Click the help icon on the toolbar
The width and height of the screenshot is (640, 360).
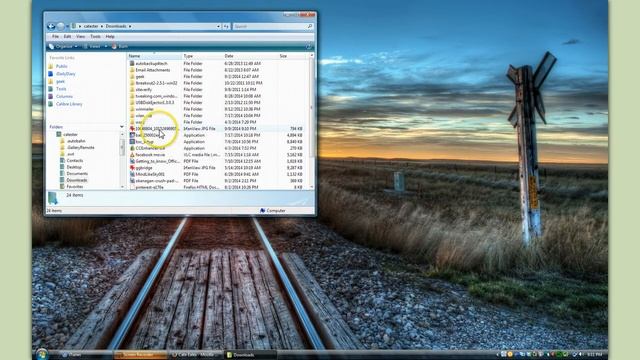(309, 47)
